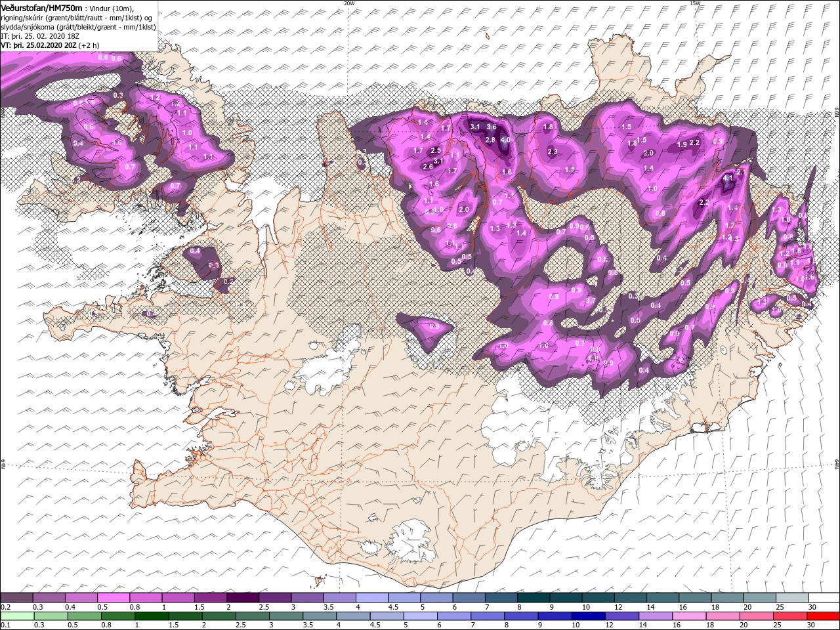Click the 0.4 label on the snow scale

tap(71, 607)
